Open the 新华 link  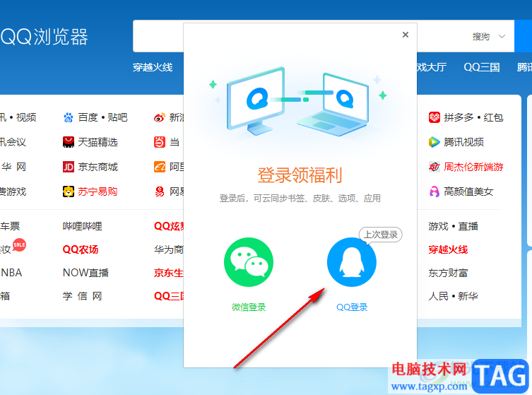468,296
